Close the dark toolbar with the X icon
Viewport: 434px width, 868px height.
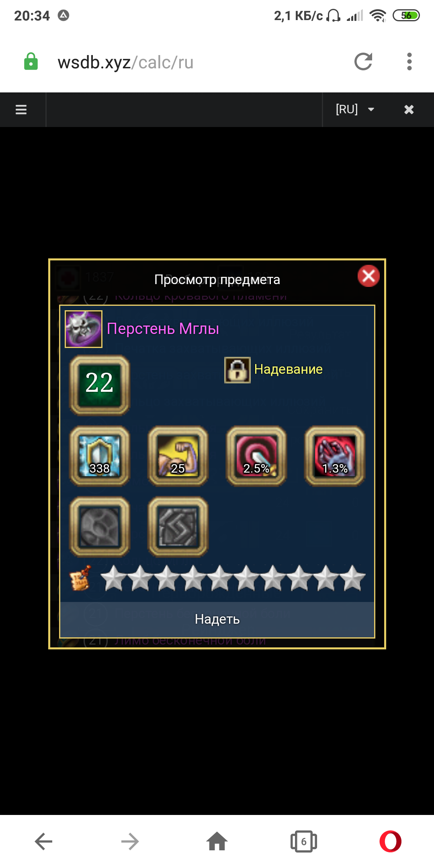(409, 109)
